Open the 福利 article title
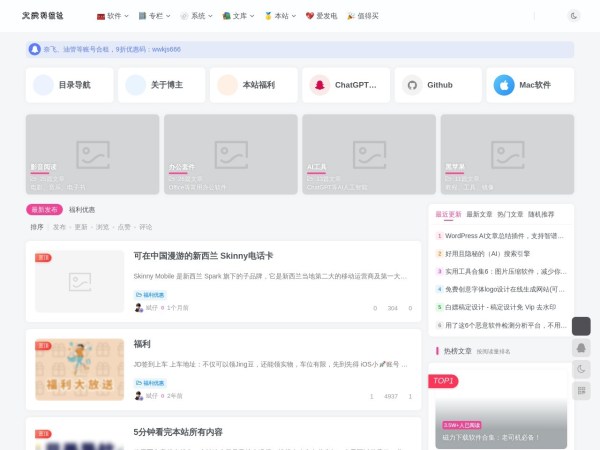The width and height of the screenshot is (600, 450). 142,344
